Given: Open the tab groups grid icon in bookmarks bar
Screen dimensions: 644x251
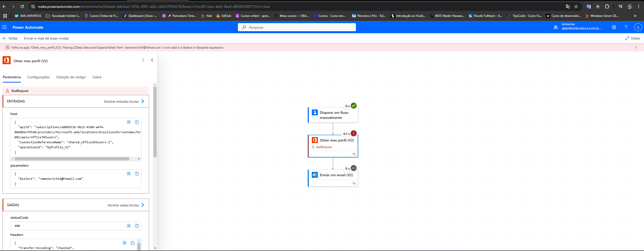Looking at the screenshot, I should [5, 16].
